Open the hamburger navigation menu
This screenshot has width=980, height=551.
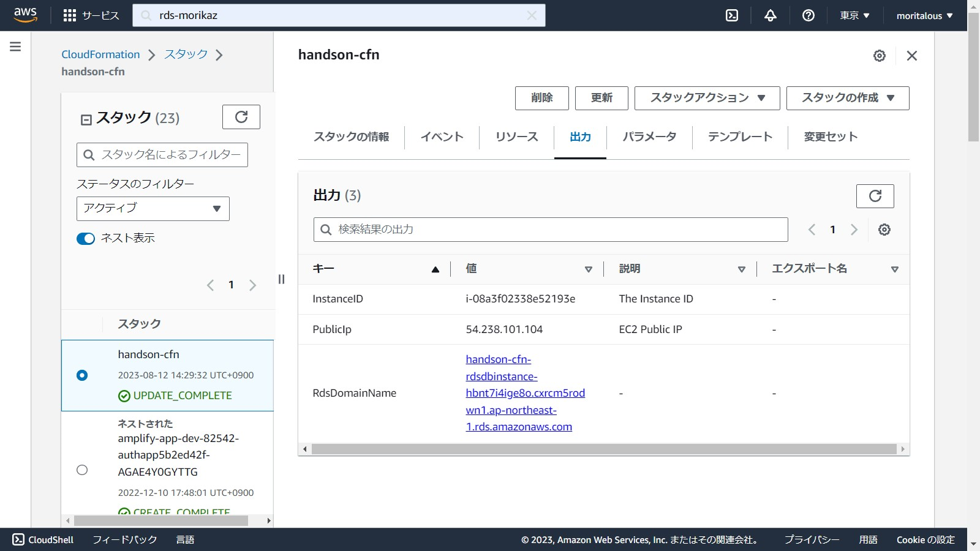(15, 47)
